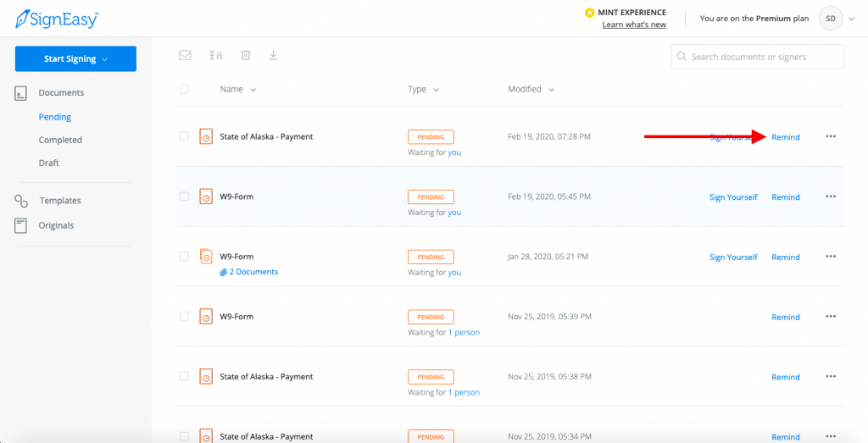868x443 pixels.
Task: Open three-dot menu for 07:28 PM row
Action: (x=831, y=136)
